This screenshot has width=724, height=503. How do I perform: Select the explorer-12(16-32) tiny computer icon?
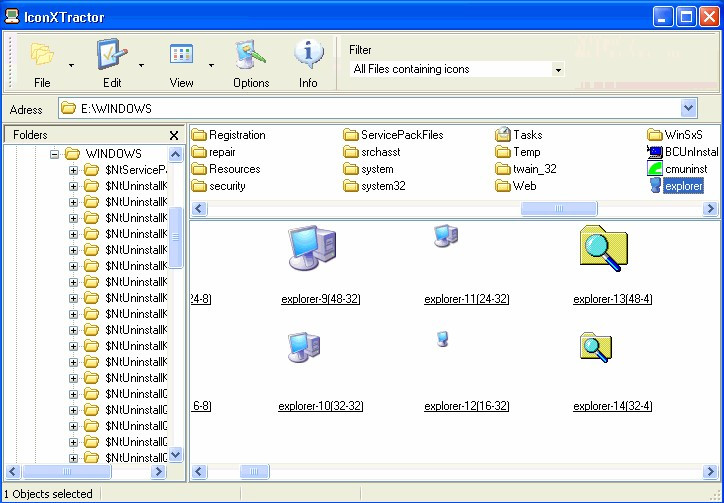point(442,339)
